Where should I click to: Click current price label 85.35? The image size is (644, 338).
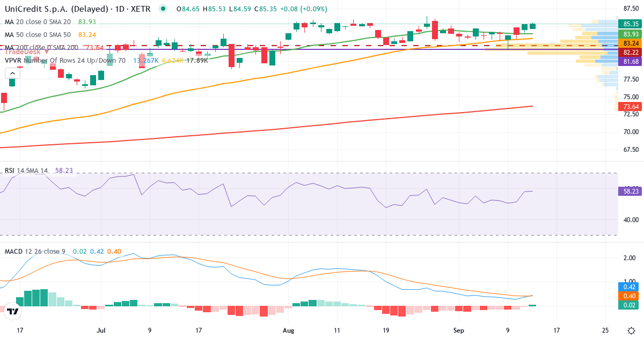coord(631,24)
